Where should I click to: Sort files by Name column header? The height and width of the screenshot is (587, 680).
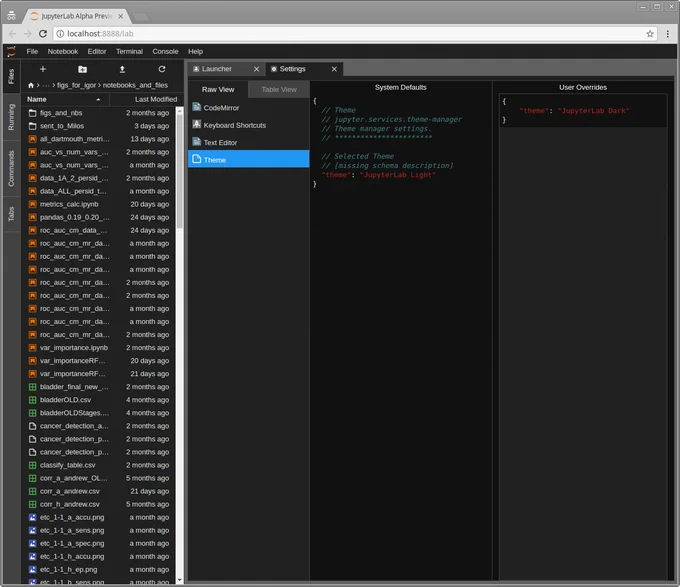[65, 99]
